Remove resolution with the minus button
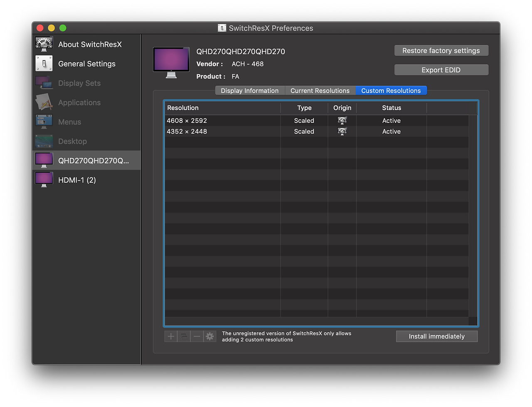Screen dimensions: 532x407 (197, 336)
